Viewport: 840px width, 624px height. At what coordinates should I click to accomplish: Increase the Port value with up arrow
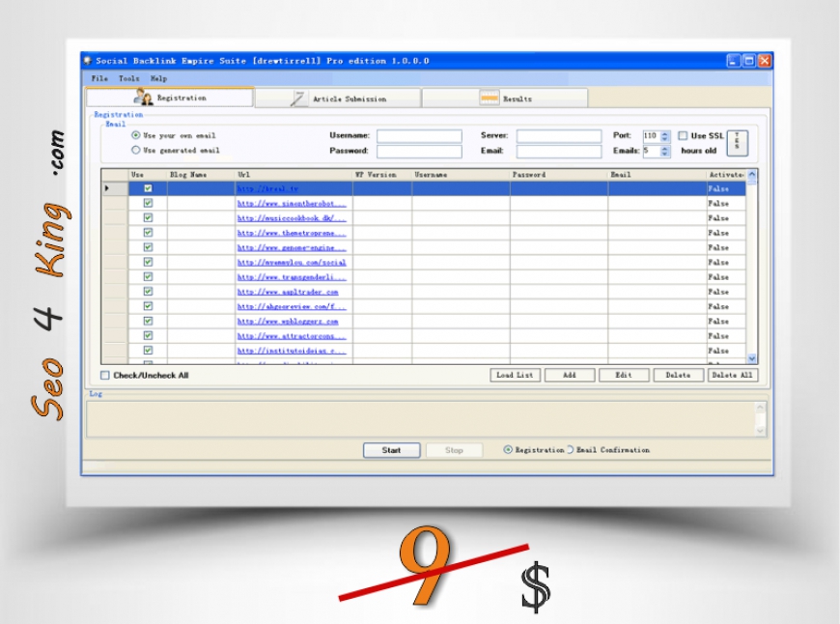[x=665, y=133]
